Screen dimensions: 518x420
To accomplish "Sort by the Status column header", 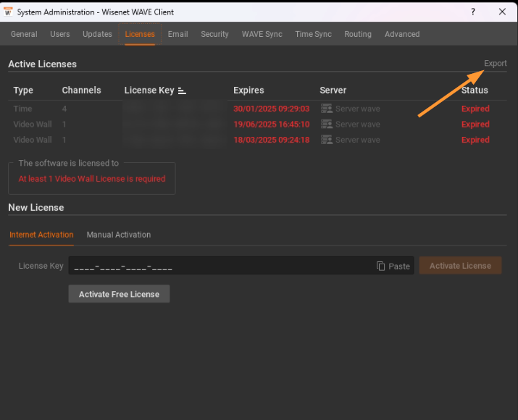I will tap(475, 90).
